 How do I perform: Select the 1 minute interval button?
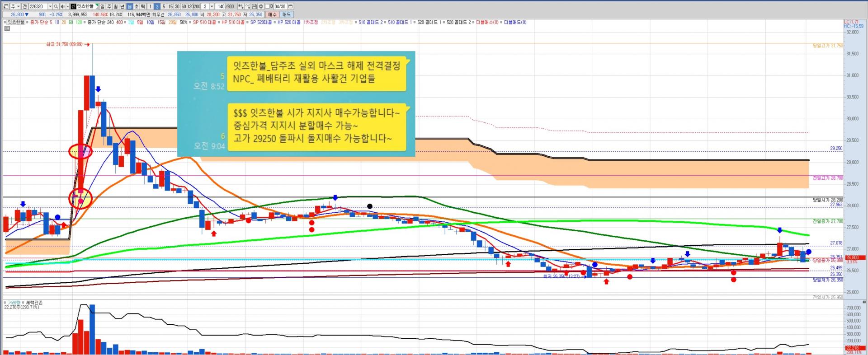coord(151,7)
